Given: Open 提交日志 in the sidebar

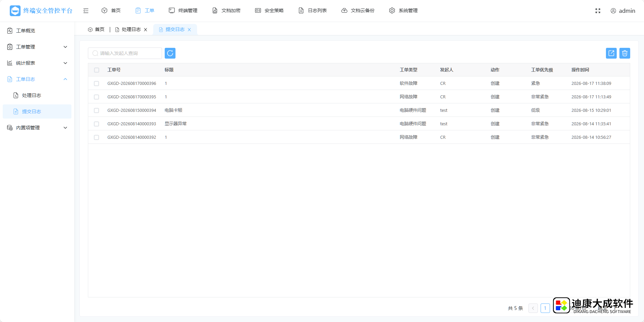Looking at the screenshot, I should coord(37,111).
